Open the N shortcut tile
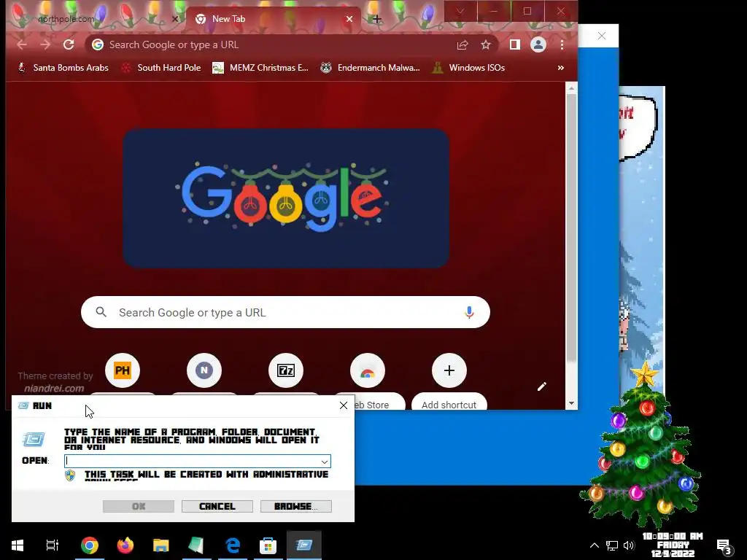747x560 pixels. point(204,370)
